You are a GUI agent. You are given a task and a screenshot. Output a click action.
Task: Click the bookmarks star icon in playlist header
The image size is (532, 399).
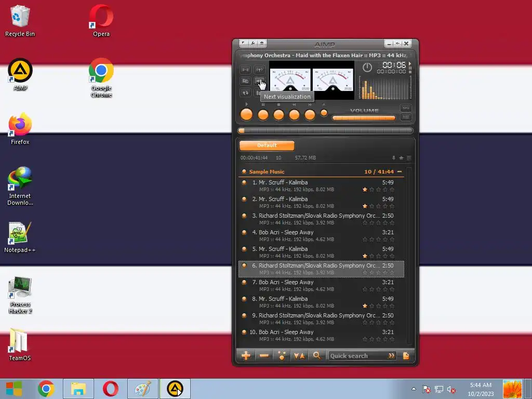(x=401, y=158)
